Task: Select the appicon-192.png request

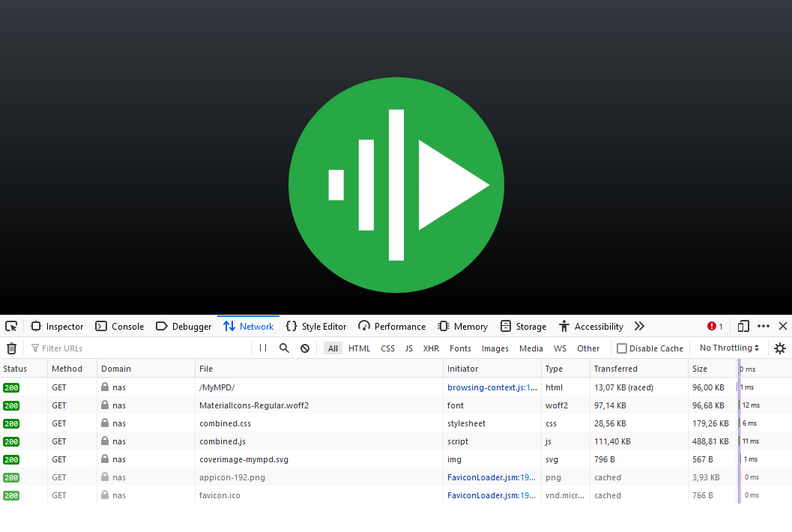Action: (x=396, y=477)
